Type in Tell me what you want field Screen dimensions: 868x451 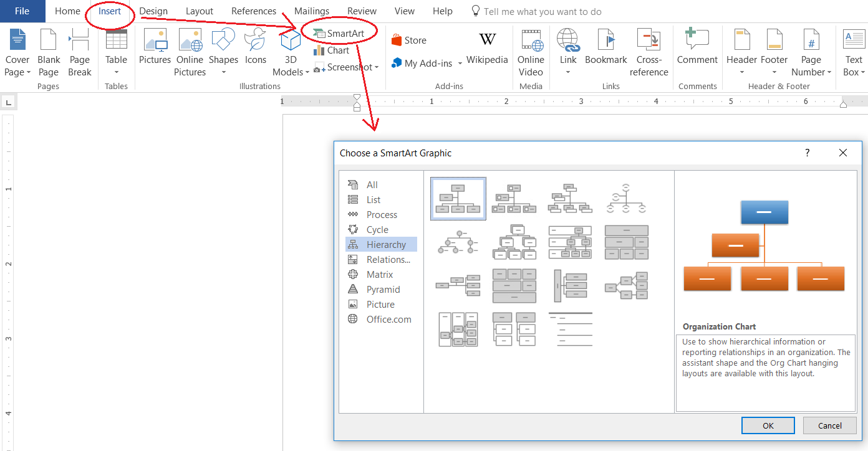tap(542, 11)
